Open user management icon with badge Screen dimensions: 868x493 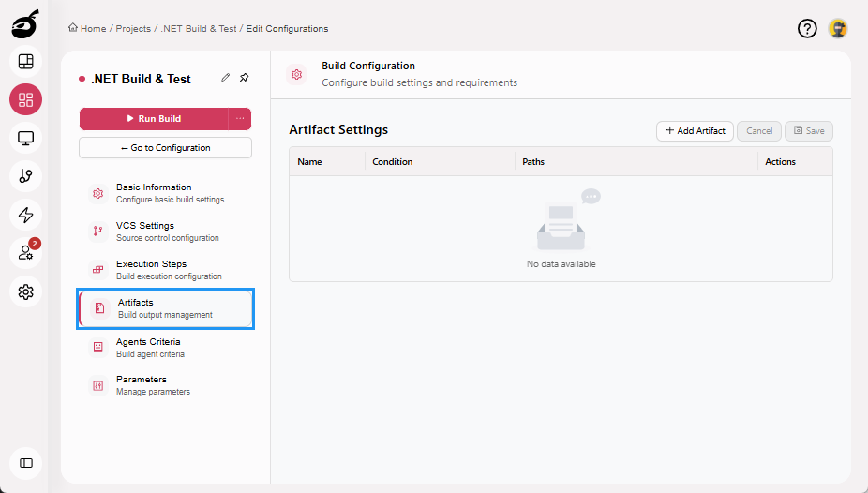pos(25,253)
